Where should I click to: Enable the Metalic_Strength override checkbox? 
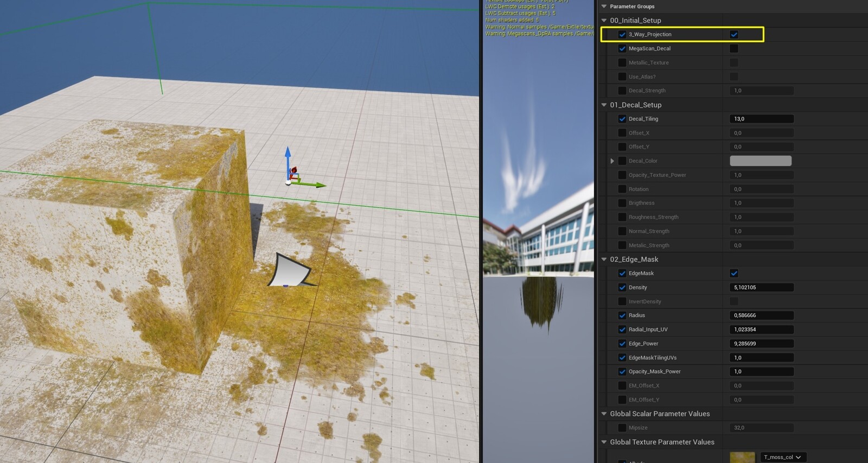click(622, 245)
